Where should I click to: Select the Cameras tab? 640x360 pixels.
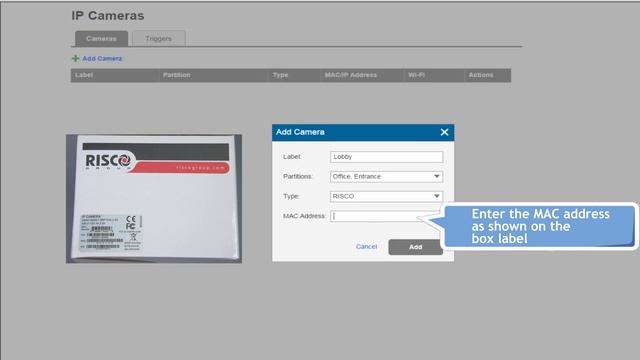(101, 38)
